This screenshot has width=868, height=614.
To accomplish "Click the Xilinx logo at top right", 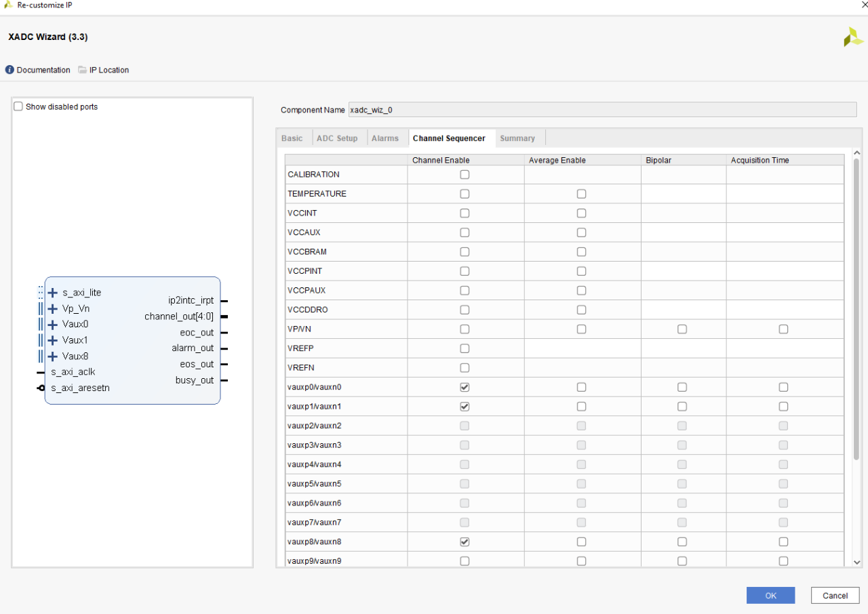I will [853, 37].
